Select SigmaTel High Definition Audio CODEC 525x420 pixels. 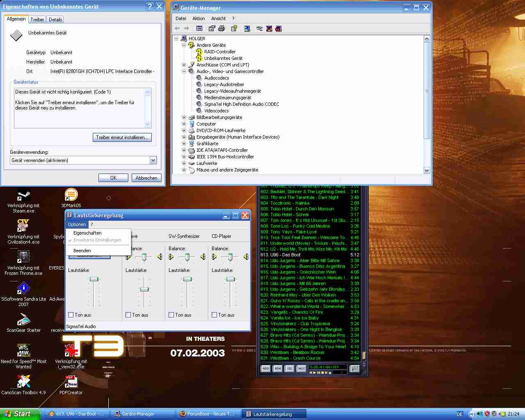click(242, 104)
